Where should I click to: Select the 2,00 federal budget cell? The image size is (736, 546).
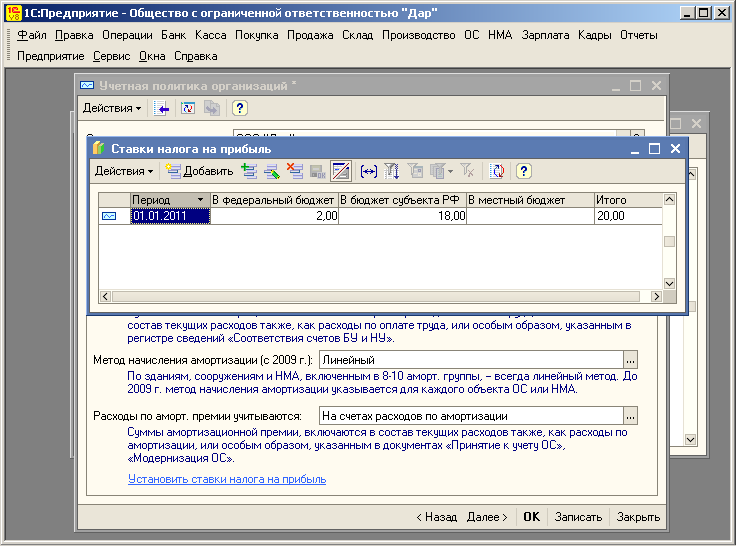(x=274, y=216)
